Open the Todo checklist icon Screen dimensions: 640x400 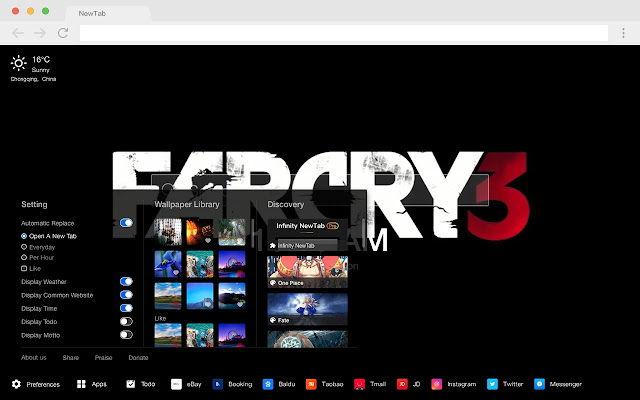point(131,384)
